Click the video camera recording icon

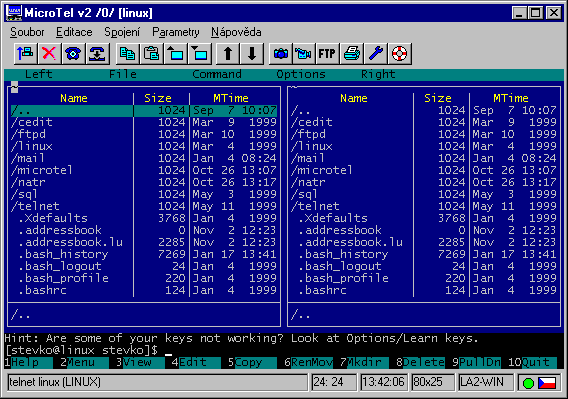(303, 54)
